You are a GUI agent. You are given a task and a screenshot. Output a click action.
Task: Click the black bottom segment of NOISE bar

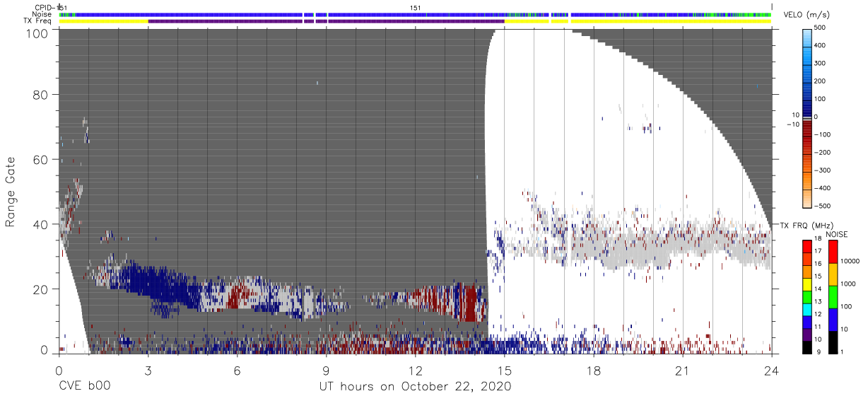(832, 342)
